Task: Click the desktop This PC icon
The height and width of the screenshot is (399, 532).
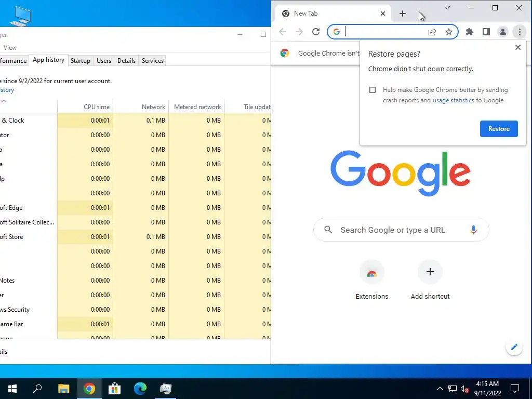Action: coord(20,16)
